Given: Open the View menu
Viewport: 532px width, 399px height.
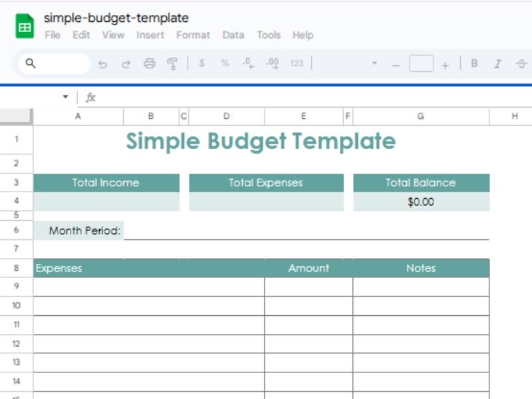Looking at the screenshot, I should tap(113, 35).
